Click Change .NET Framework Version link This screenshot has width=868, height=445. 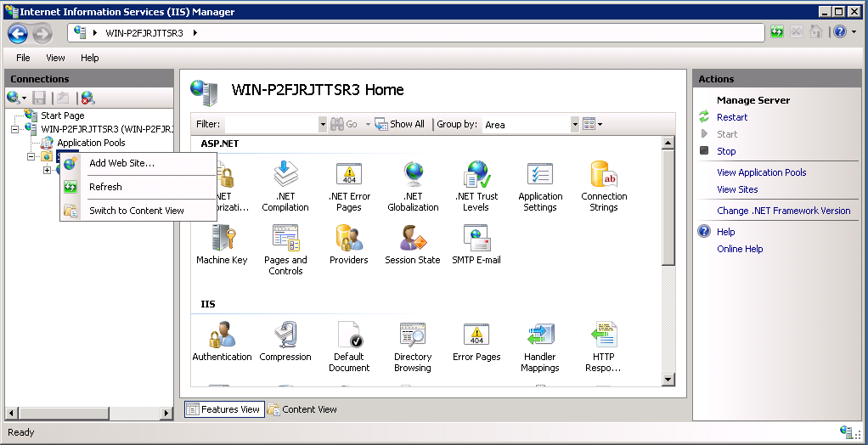(x=784, y=211)
